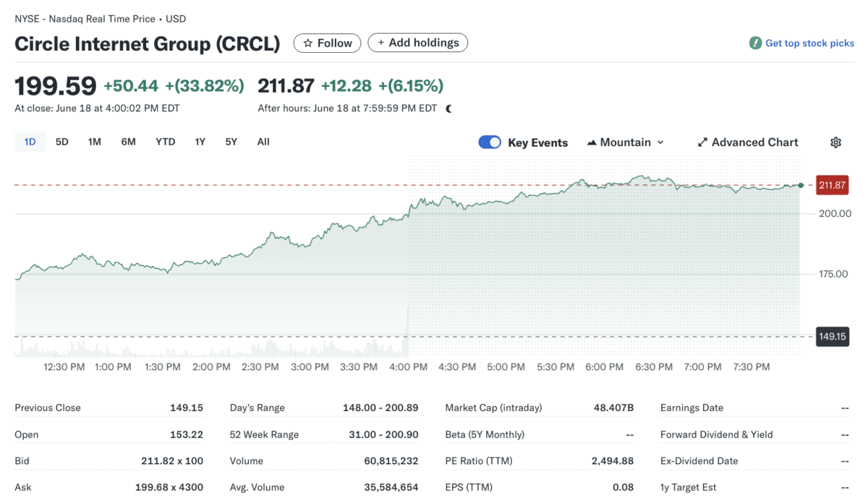Image resolution: width=868 pixels, height=503 pixels.
Task: Click the Forward Dividend & Yield label
Action: [x=716, y=434]
